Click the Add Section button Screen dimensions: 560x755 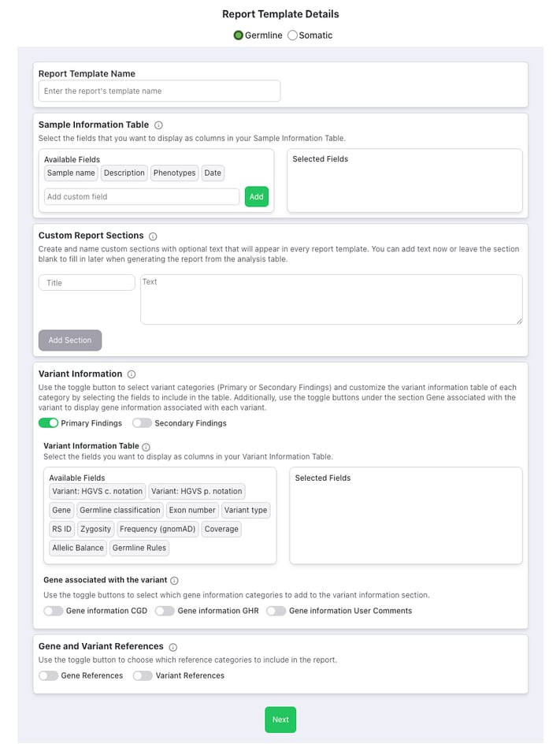pyautogui.click(x=70, y=340)
